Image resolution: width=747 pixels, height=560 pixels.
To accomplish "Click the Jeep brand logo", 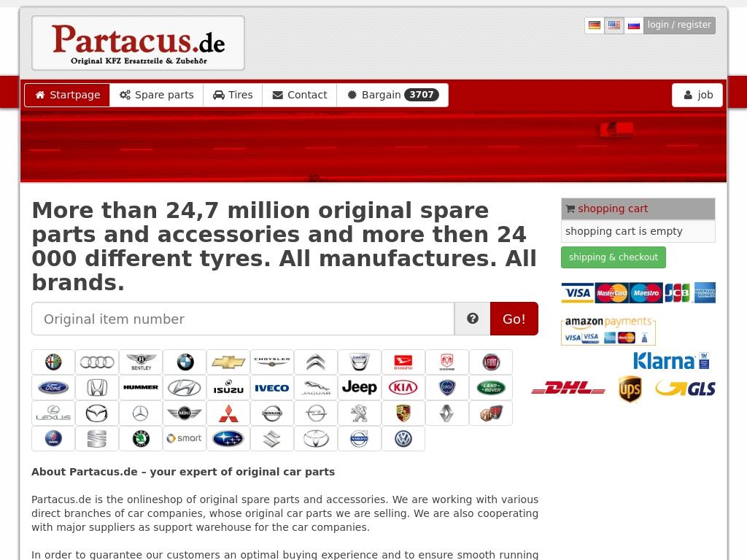I will [x=359, y=388].
